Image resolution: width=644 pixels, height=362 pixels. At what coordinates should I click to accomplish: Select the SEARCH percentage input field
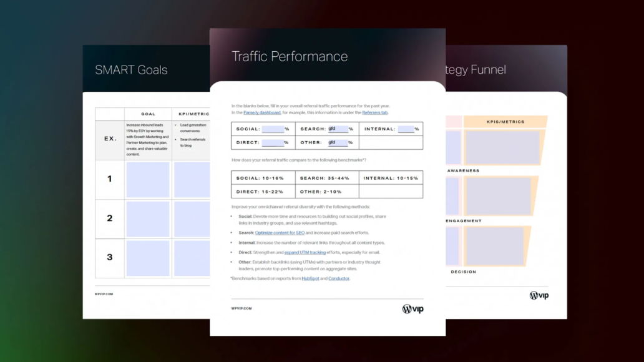point(338,129)
